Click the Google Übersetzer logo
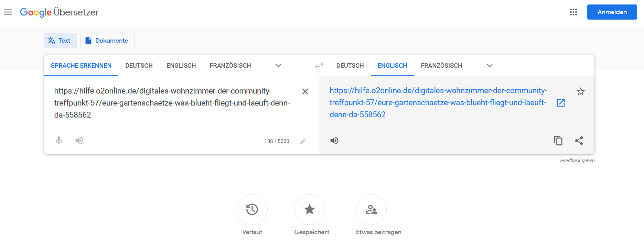644x241 pixels. point(59,12)
